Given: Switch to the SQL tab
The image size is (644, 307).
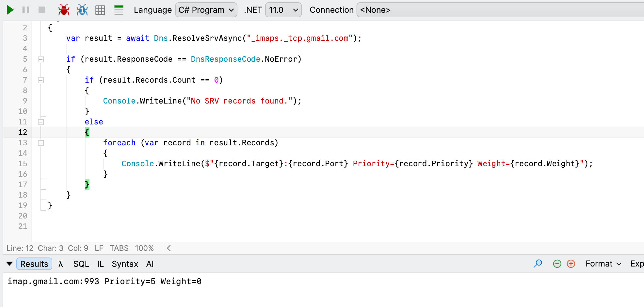Looking at the screenshot, I should pos(81,264).
